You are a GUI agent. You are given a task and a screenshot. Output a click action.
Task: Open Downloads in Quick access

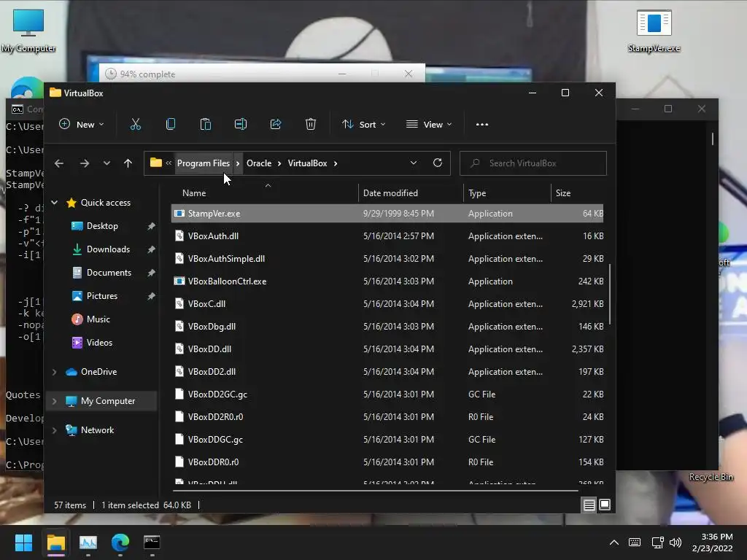pos(108,249)
